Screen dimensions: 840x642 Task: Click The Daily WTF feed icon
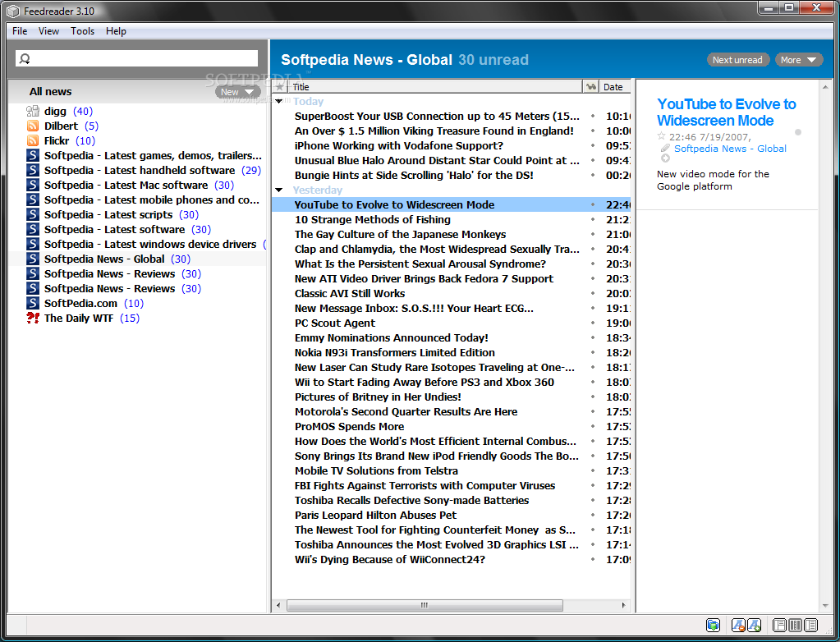(x=33, y=319)
